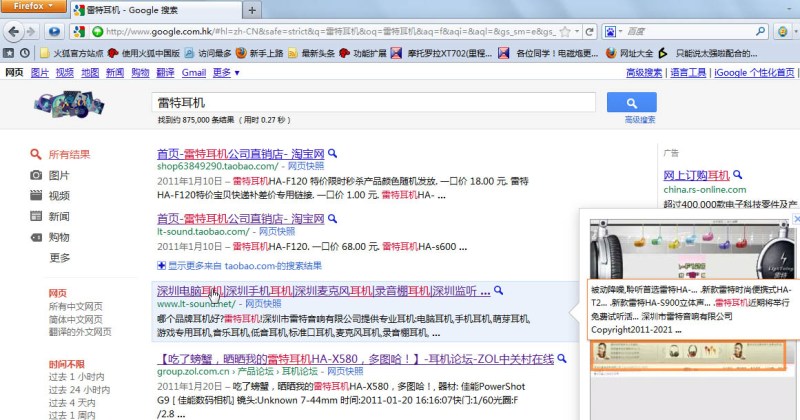The height and width of the screenshot is (420, 800).
Task: Open 火狐官方站点 bookmark
Action: (x=71, y=53)
